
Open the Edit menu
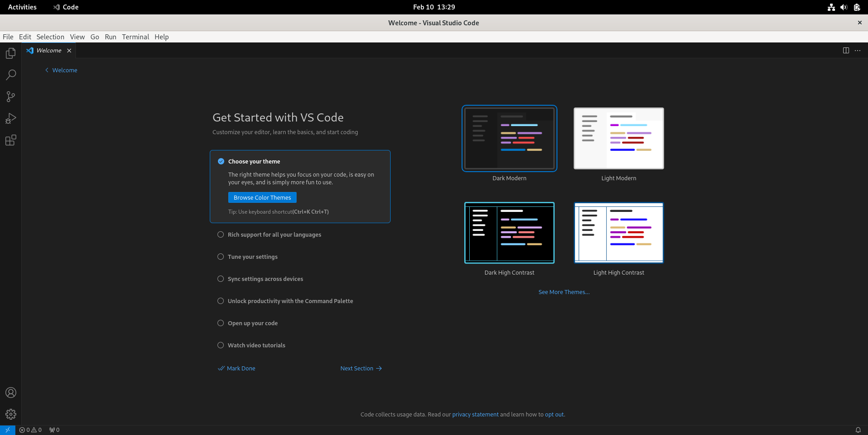(25, 37)
